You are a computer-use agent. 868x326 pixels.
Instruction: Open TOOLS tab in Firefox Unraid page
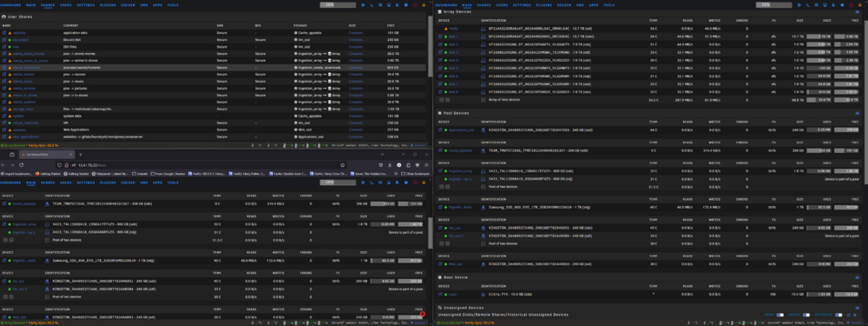(173, 183)
